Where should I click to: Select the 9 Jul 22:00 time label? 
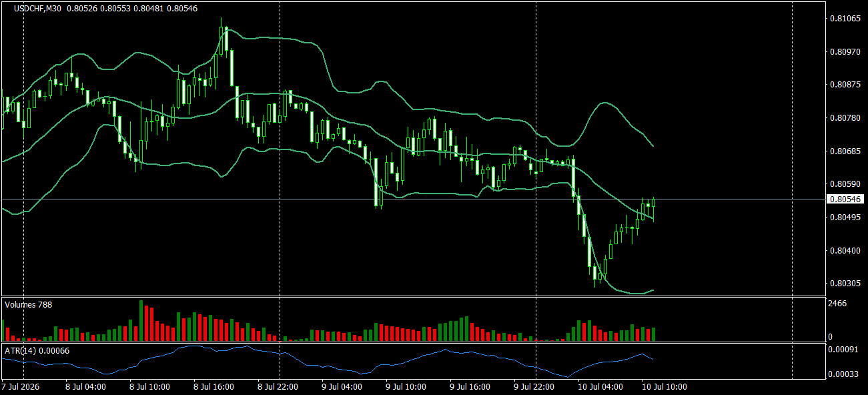534,387
